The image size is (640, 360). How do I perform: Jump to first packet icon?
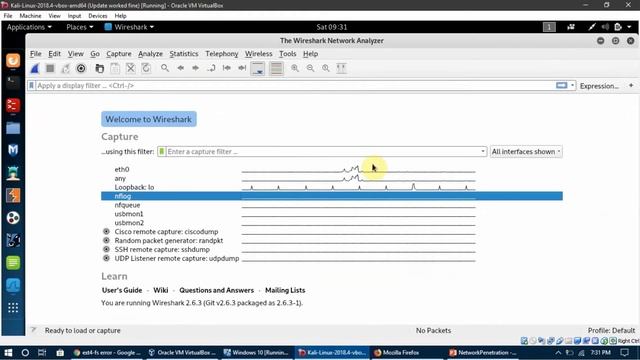[227, 68]
